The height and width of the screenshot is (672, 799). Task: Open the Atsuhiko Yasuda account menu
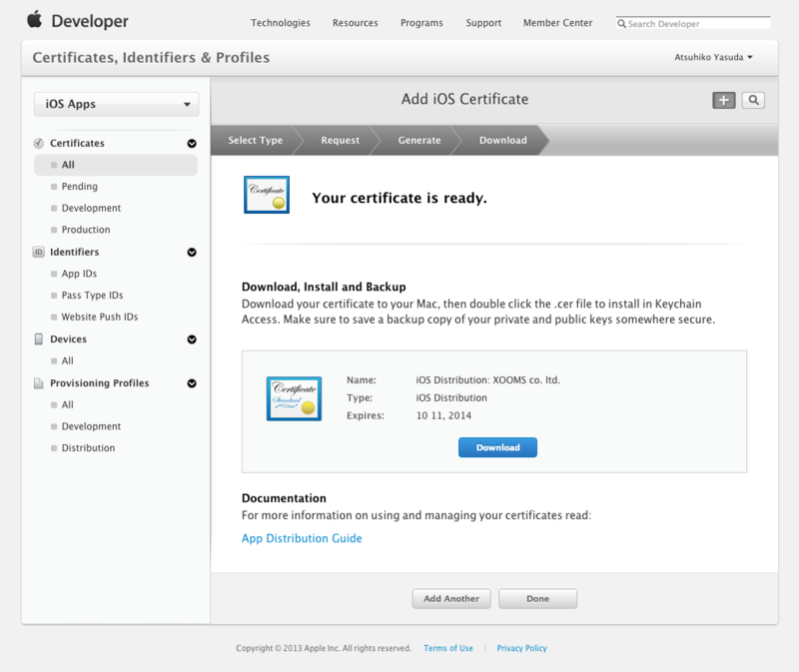[x=713, y=57]
